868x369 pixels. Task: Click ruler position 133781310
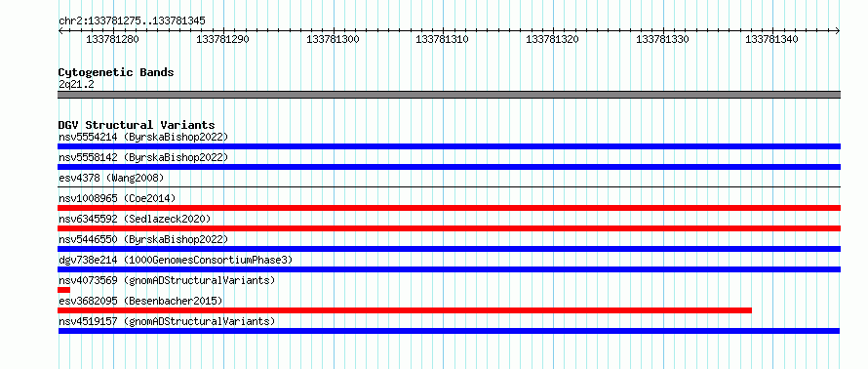[x=443, y=39]
